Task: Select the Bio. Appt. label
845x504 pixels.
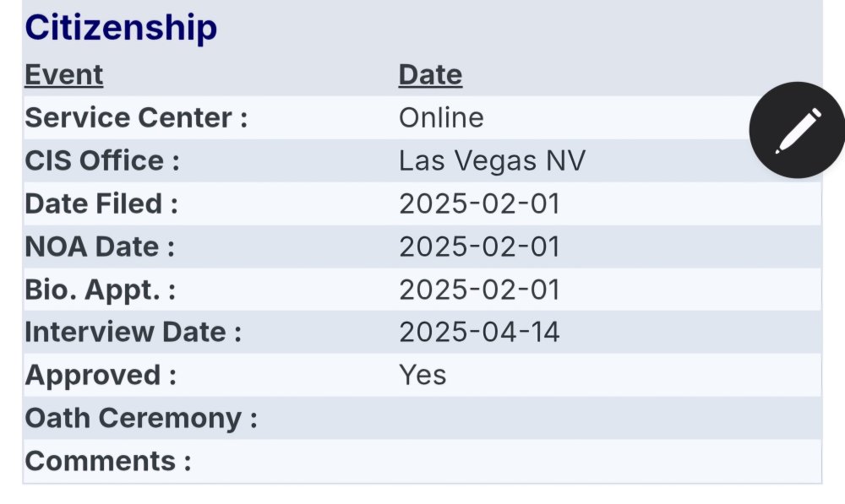Action: (101, 290)
